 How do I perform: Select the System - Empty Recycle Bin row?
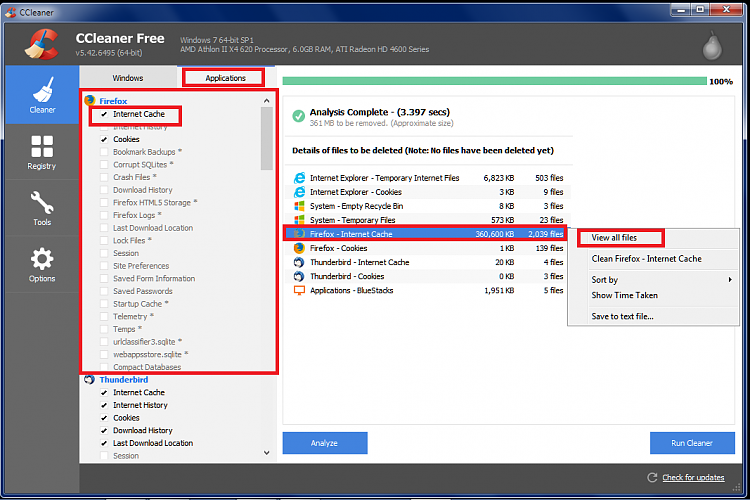[x=429, y=206]
